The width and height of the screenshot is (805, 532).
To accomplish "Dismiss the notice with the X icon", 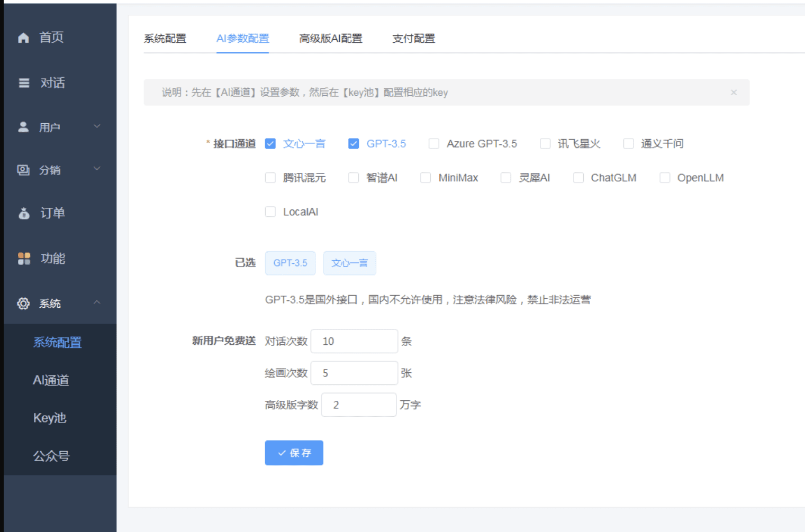I will point(734,93).
